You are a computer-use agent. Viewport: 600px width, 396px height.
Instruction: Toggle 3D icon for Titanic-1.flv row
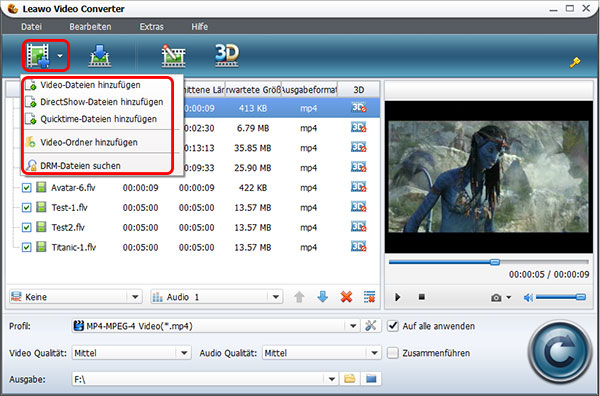[x=359, y=247]
